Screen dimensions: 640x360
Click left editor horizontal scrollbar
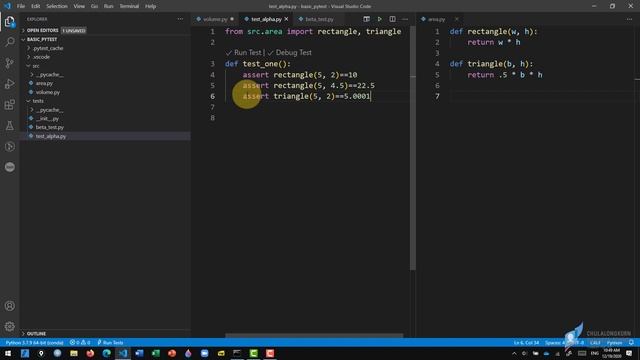[314, 336]
